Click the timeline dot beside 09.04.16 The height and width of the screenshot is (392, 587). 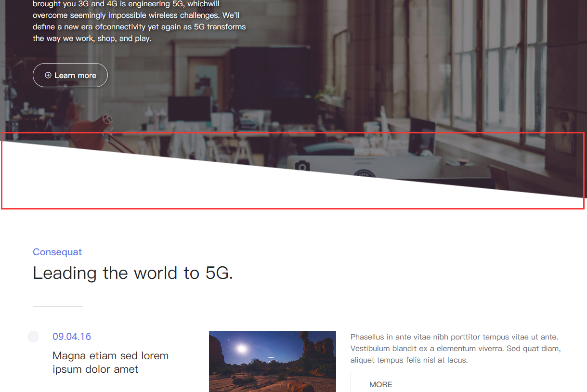click(x=33, y=337)
